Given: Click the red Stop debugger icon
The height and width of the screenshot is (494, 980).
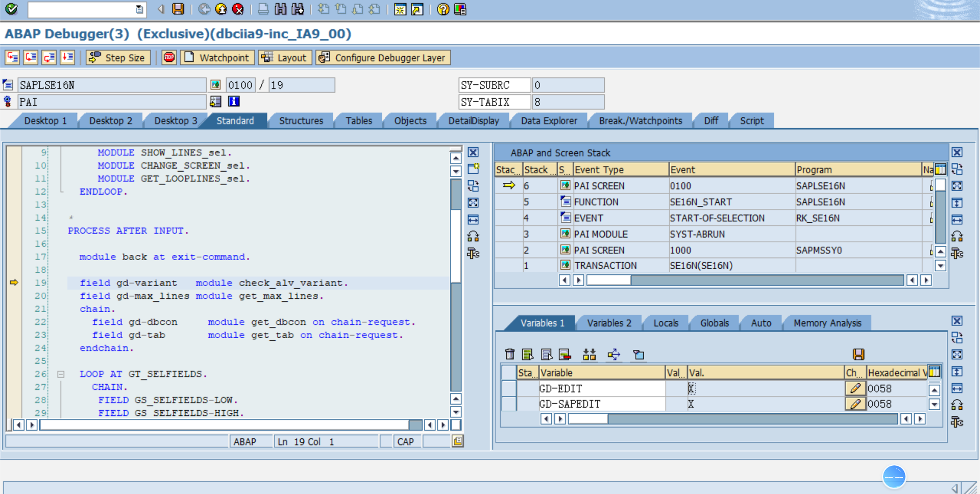Looking at the screenshot, I should [169, 58].
